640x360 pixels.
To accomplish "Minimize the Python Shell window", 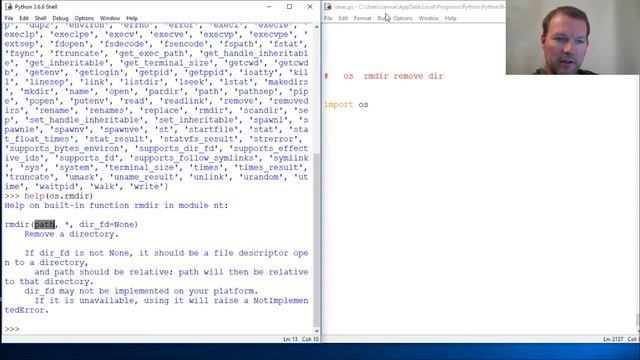I will 269,7.
